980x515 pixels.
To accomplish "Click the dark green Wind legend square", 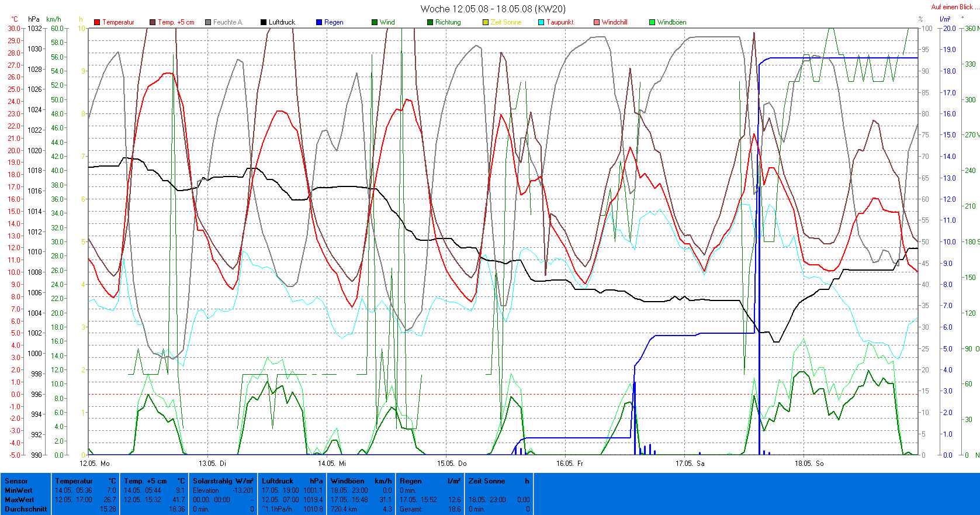I will pyautogui.click(x=375, y=22).
